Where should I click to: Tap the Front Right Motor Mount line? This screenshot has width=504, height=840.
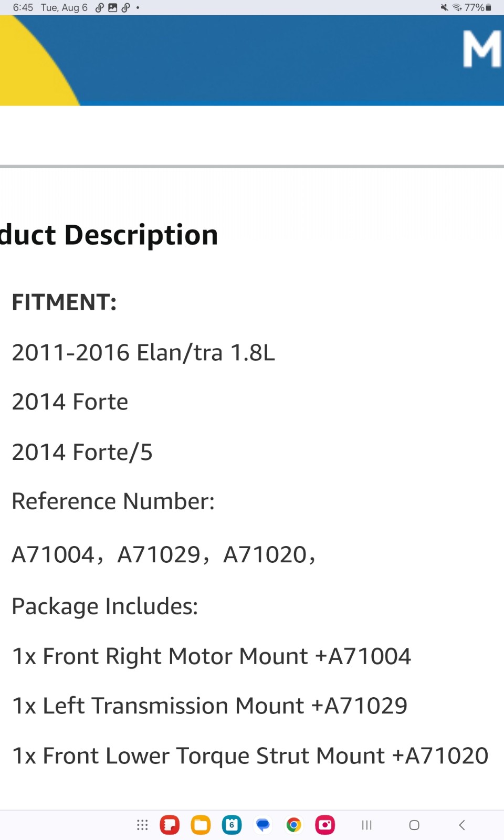point(211,656)
